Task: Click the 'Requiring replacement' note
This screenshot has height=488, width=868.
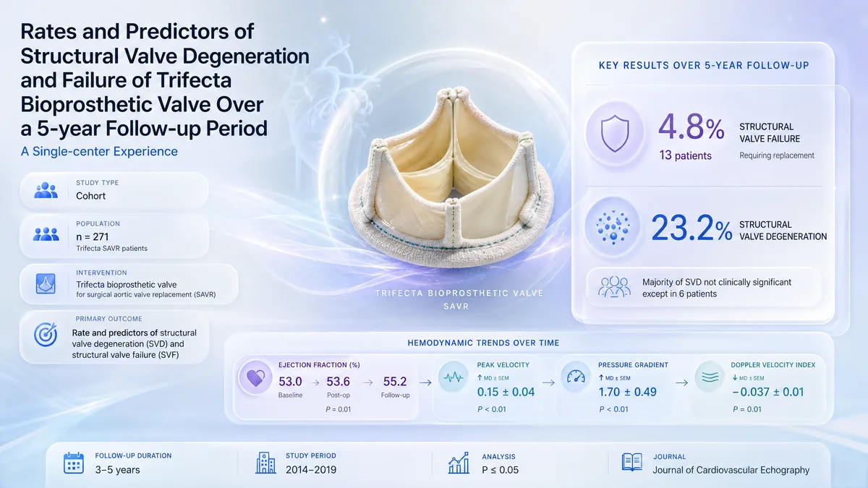Action: [x=777, y=155]
